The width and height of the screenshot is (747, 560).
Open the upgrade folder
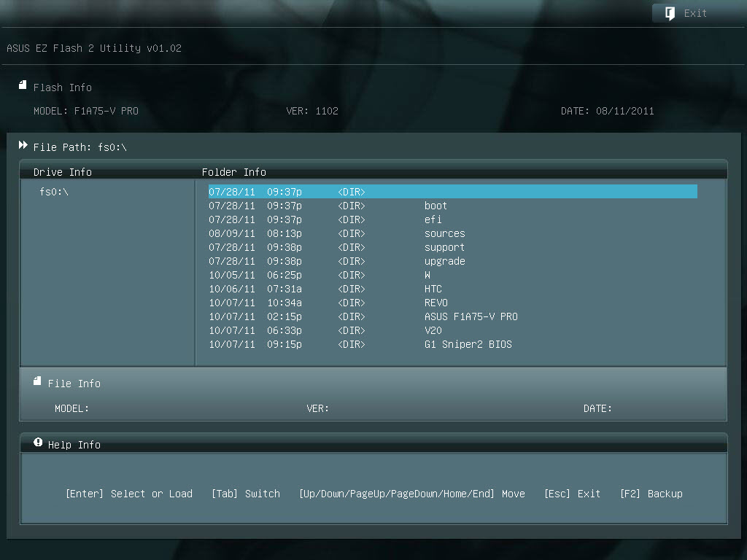[444, 261]
